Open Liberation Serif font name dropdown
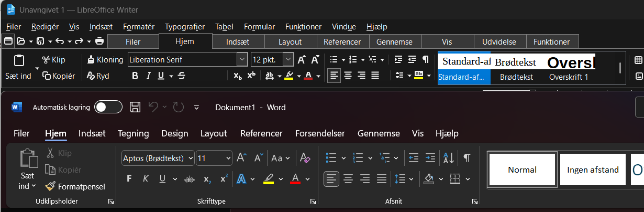The height and width of the screenshot is (212, 644). point(242,59)
